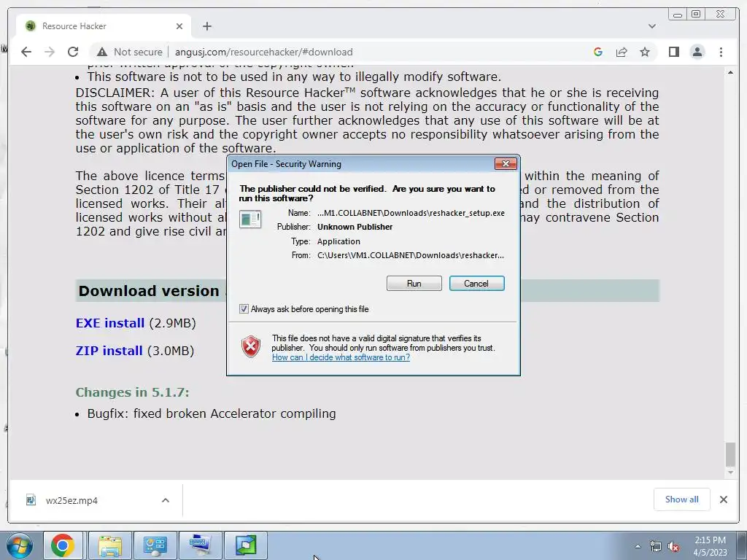
Task: Click the Unknown Publisher text
Action: tap(355, 227)
